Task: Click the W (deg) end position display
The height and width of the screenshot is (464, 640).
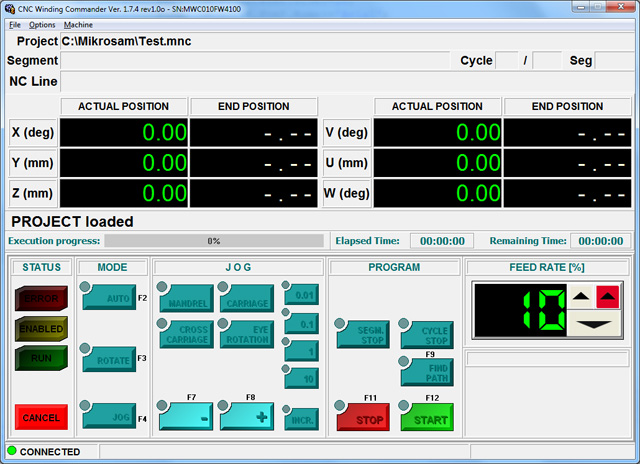Action: 567,193
